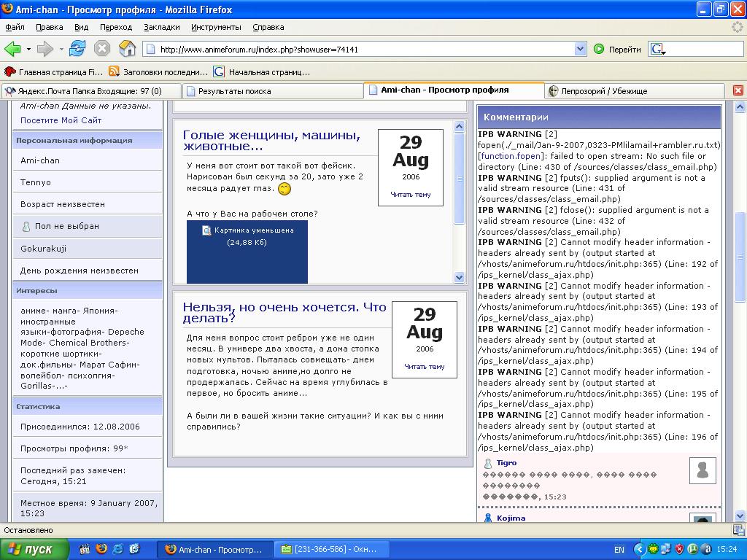Image resolution: width=747 pixels, height=560 pixels.
Task: Open the Windows Пуск start button
Action: click(x=34, y=550)
